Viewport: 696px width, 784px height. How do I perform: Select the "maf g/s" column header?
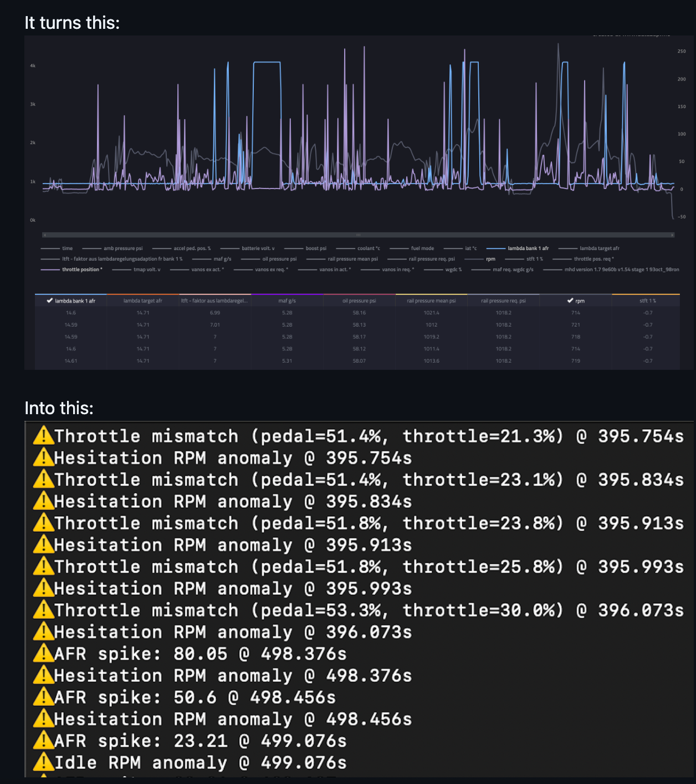tap(287, 301)
